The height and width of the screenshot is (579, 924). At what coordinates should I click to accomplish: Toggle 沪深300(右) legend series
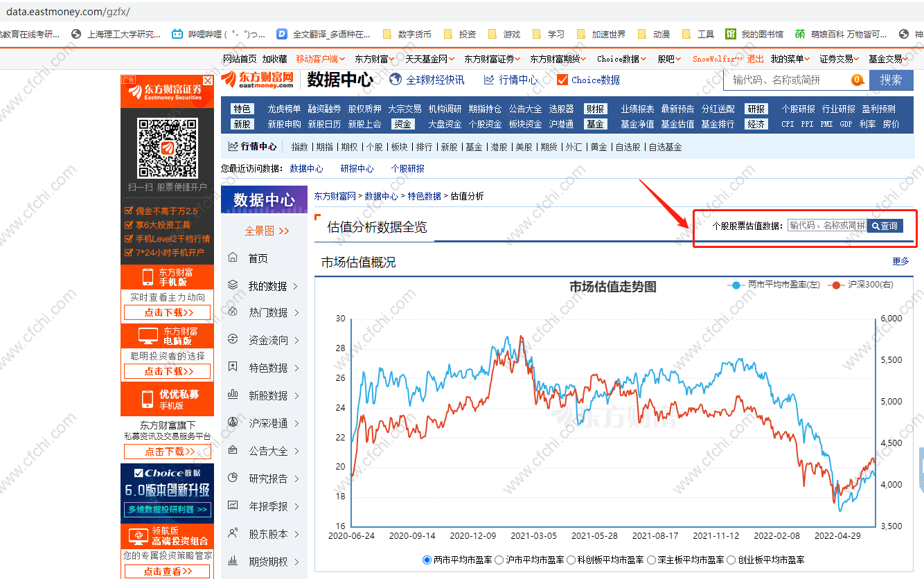tap(860, 285)
